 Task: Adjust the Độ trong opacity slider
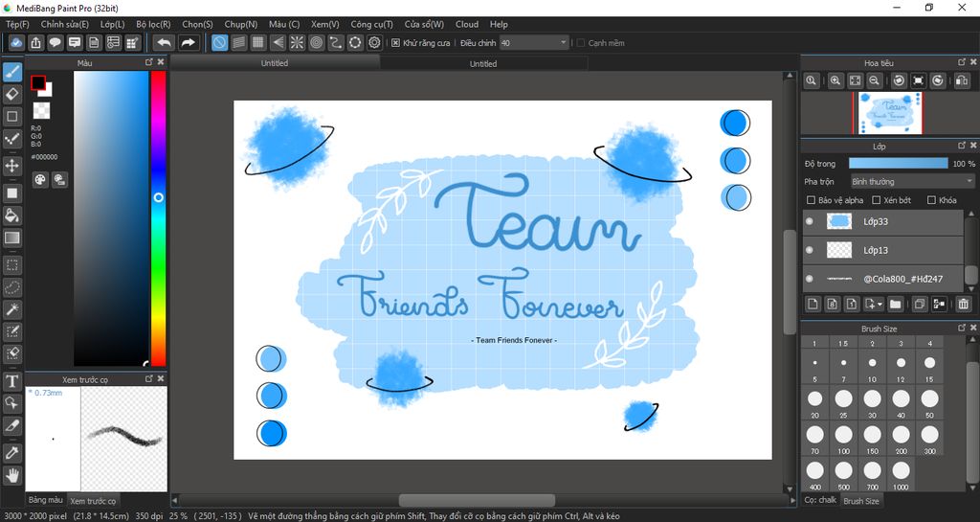tap(898, 163)
